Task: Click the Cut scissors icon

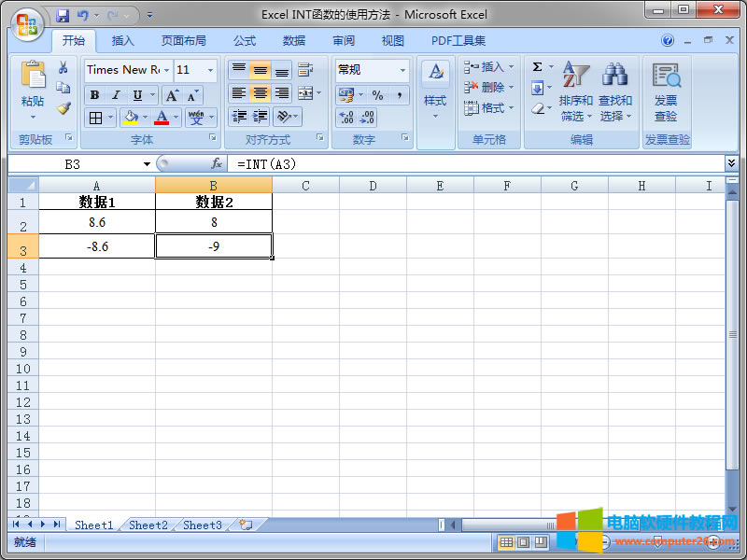Action: (63, 68)
